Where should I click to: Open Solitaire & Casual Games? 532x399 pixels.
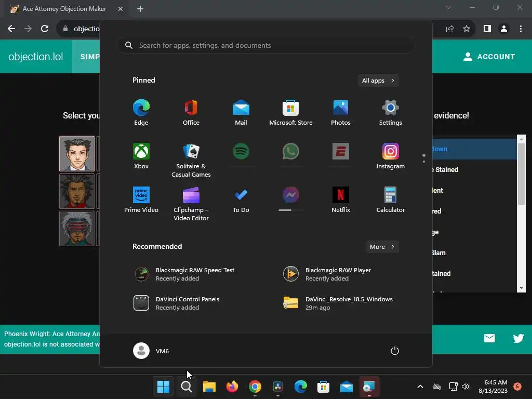(191, 160)
